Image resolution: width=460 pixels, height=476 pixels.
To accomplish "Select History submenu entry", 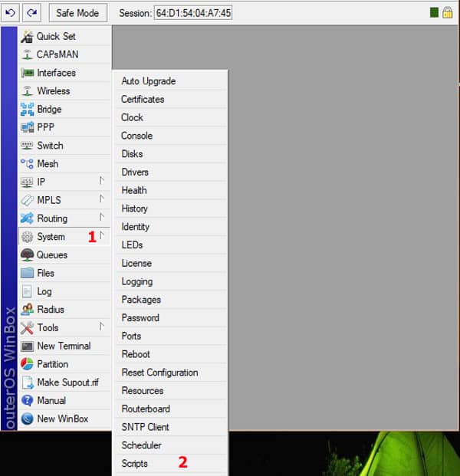I will [172, 208].
